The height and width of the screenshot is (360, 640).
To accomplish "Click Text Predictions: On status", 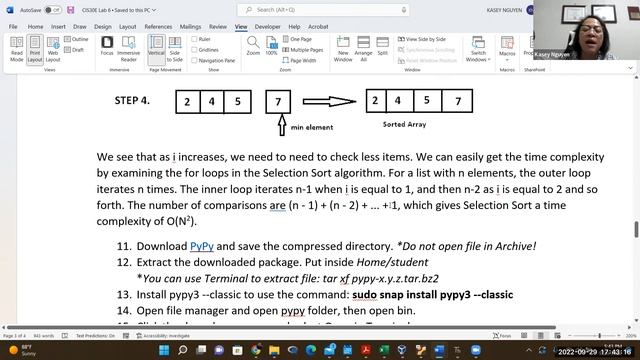I will pos(95,336).
